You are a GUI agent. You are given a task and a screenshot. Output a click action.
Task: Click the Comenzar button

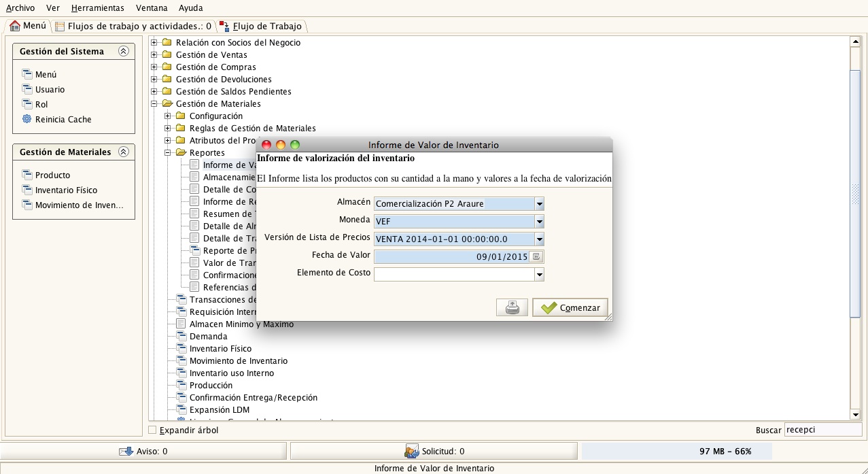(570, 307)
